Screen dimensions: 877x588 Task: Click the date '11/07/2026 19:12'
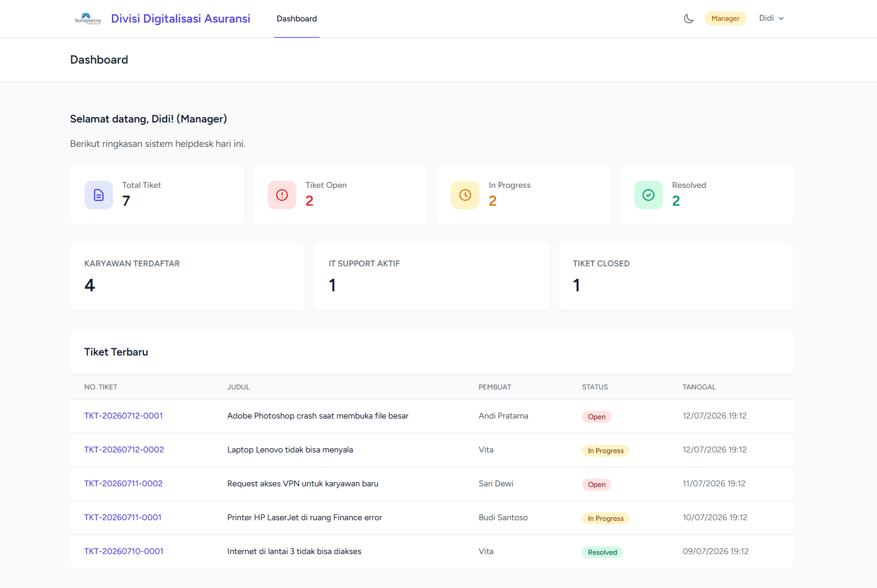coord(714,483)
